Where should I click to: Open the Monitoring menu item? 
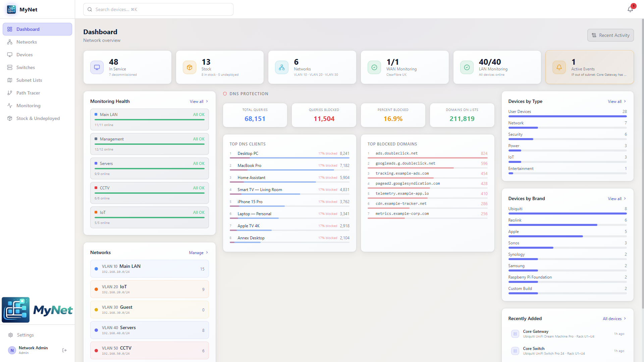(x=28, y=106)
